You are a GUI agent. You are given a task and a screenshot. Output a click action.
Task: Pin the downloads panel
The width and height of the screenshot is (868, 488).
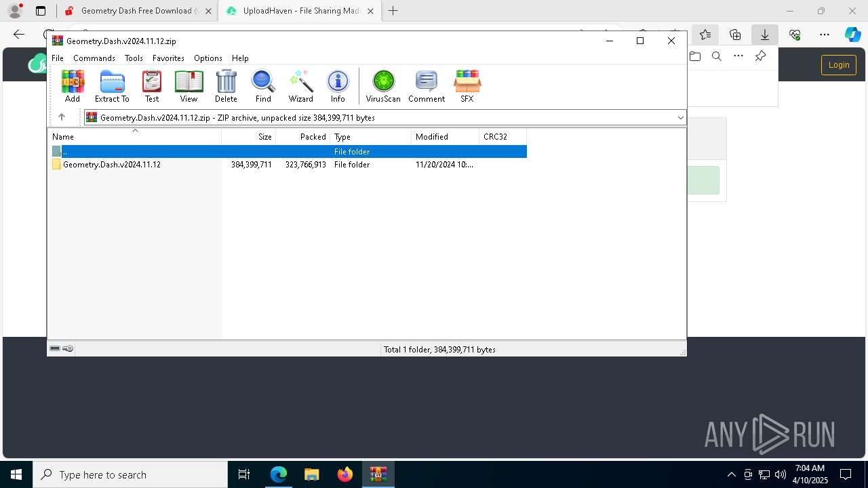tap(760, 56)
